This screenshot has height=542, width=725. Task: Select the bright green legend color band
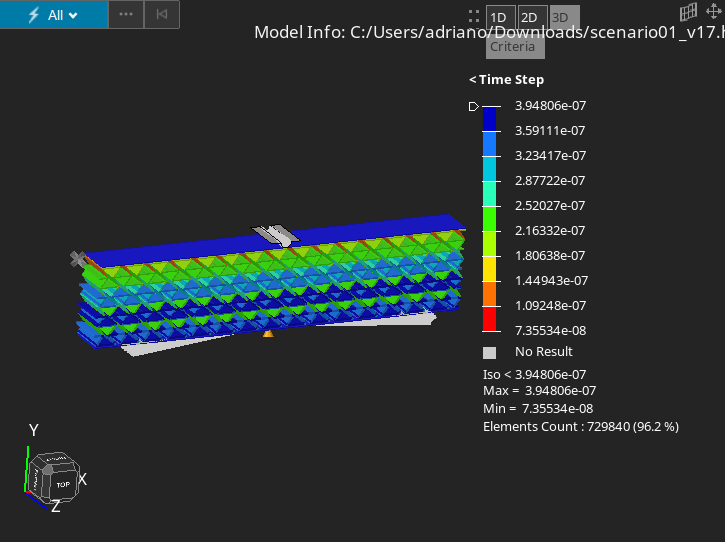[x=489, y=219]
